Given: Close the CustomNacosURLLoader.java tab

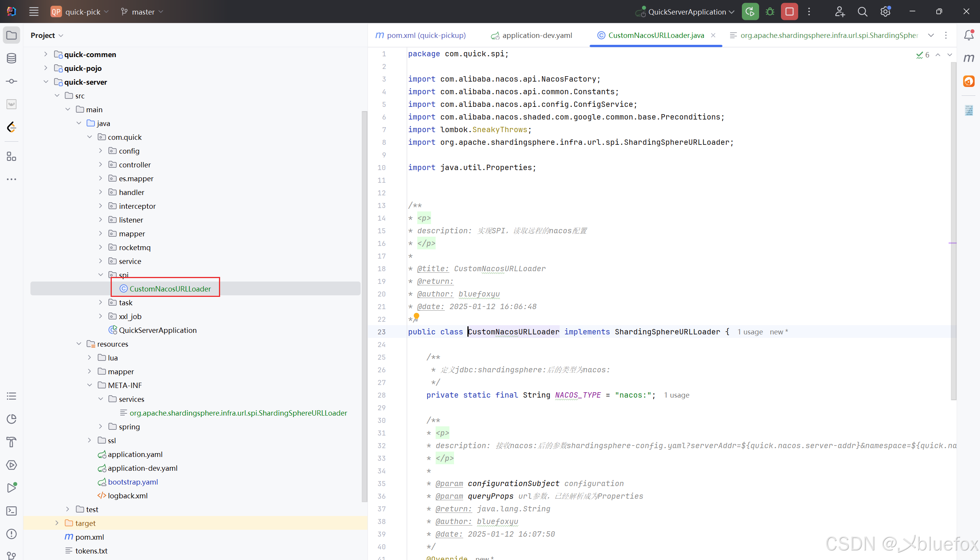Looking at the screenshot, I should click(713, 35).
